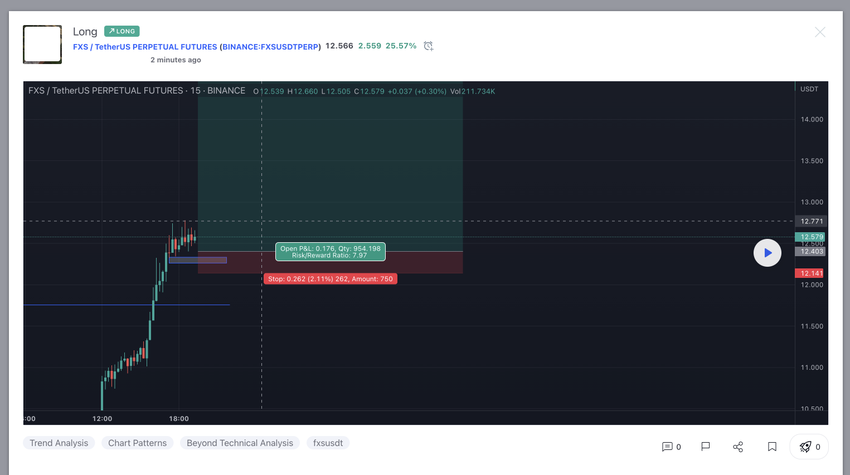Play the chart idea update

pos(767,253)
